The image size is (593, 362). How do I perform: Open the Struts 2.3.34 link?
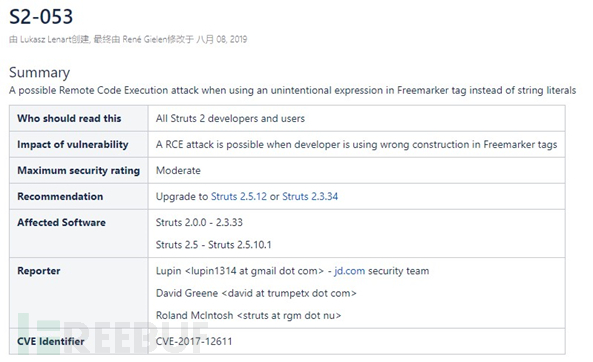pos(310,197)
